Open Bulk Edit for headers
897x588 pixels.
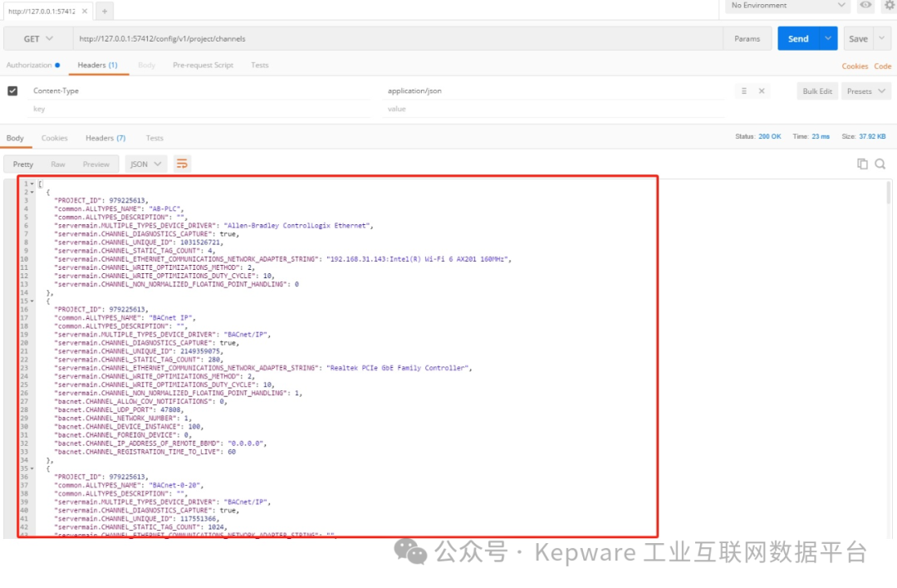click(x=817, y=91)
